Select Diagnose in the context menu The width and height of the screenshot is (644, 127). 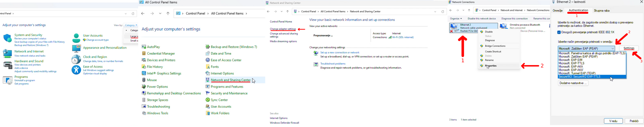(x=499, y=40)
